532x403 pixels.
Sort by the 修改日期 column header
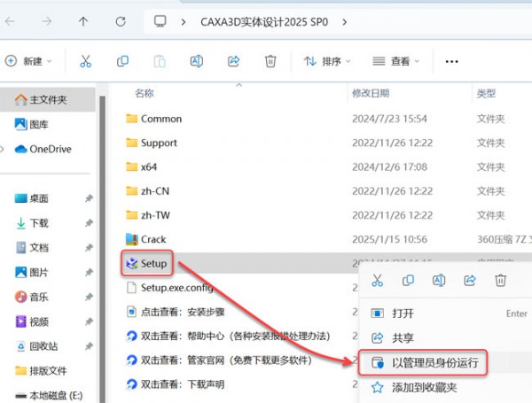pos(371,93)
